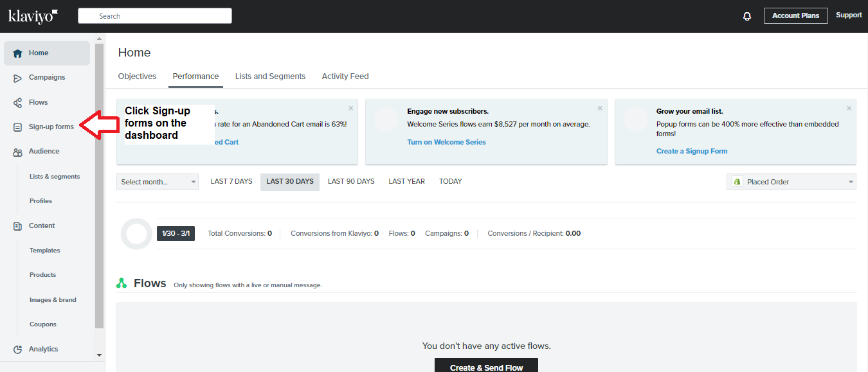Click the Campaigns: 0 stat
Viewport: 868px width, 372px height.
(447, 234)
